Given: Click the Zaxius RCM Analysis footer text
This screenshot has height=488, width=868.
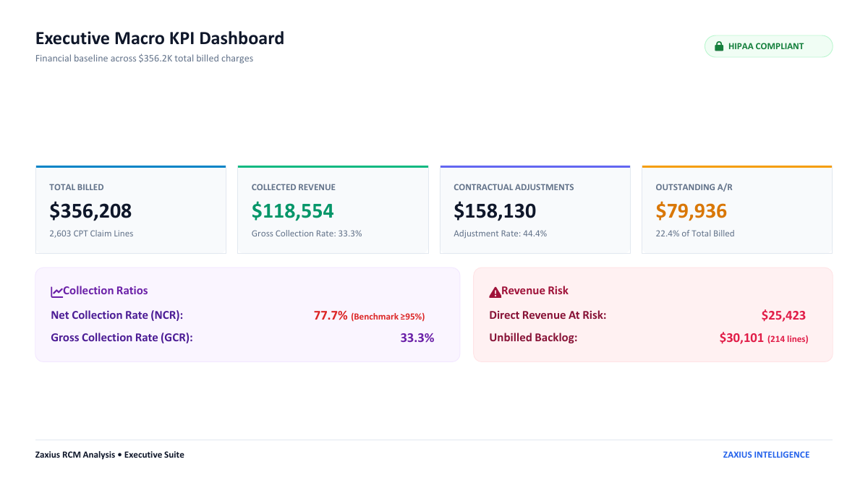Looking at the screenshot, I should pos(110,455).
